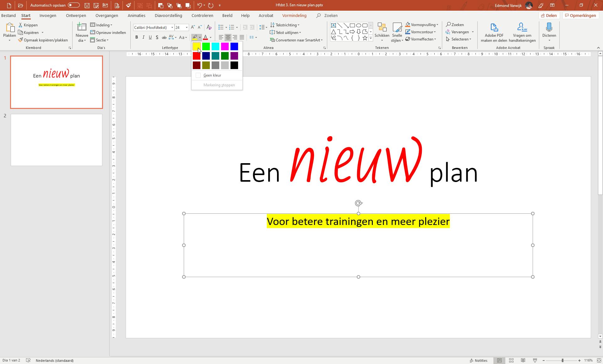The height and width of the screenshot is (364, 603).
Task: Switch to the Diavoorstelling tab
Action: [x=168, y=15]
